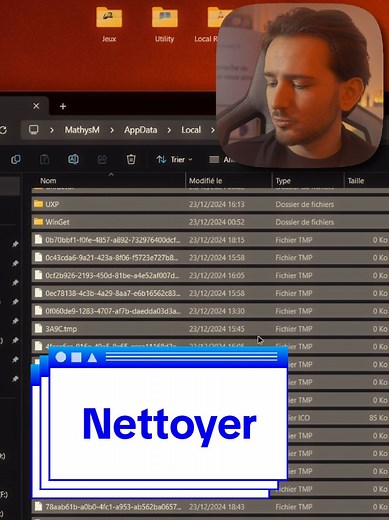
Task: Close the current Explorer tab
Action: click(36, 106)
